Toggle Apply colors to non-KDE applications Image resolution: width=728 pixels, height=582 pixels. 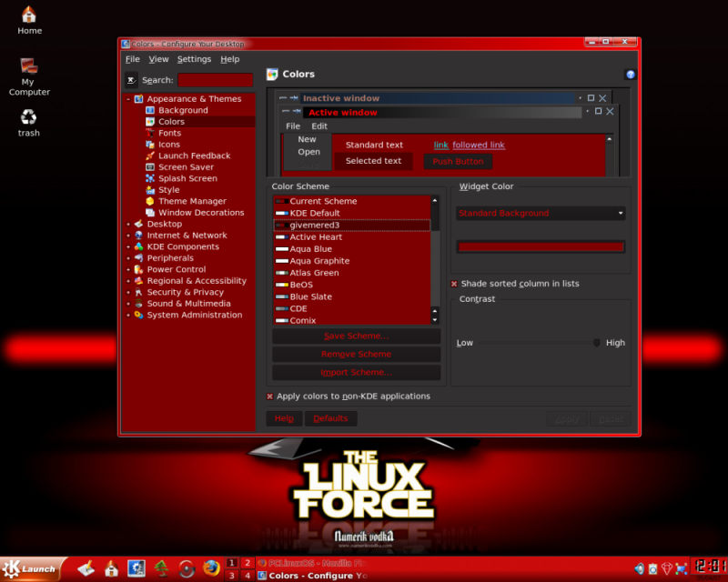point(269,396)
